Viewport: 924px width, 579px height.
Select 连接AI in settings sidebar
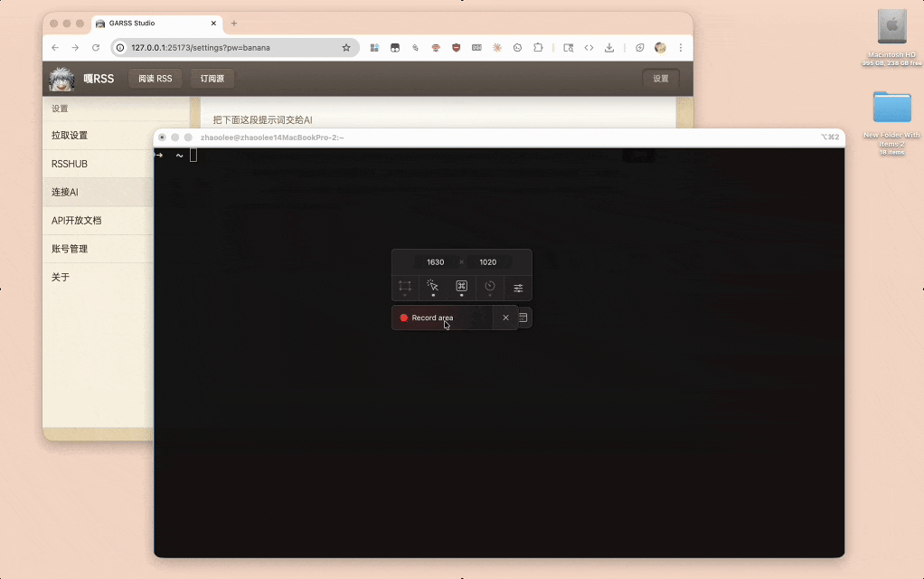tap(98, 192)
